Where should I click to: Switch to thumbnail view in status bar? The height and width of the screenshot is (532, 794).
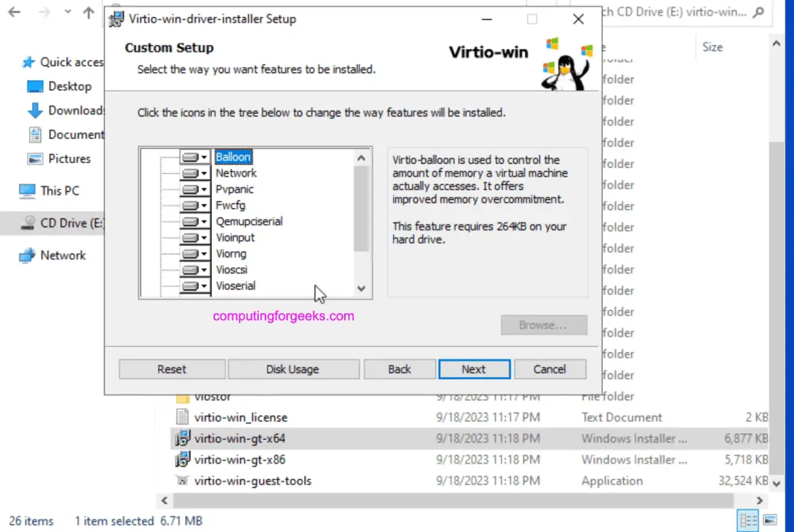[770, 521]
